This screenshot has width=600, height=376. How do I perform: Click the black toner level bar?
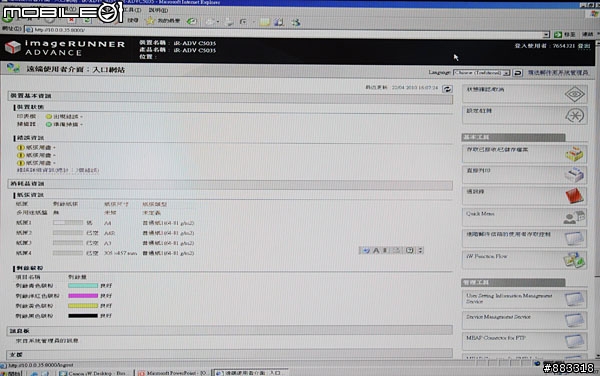click(83, 316)
